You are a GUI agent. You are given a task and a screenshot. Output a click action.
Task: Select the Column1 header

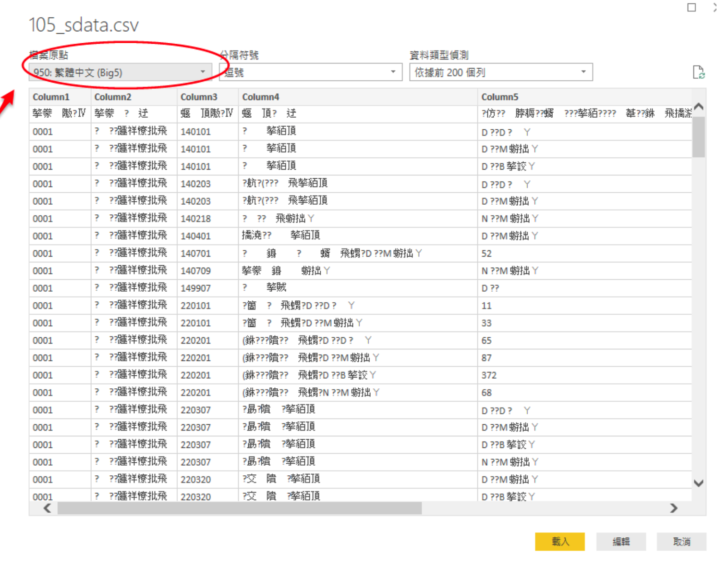60,97
